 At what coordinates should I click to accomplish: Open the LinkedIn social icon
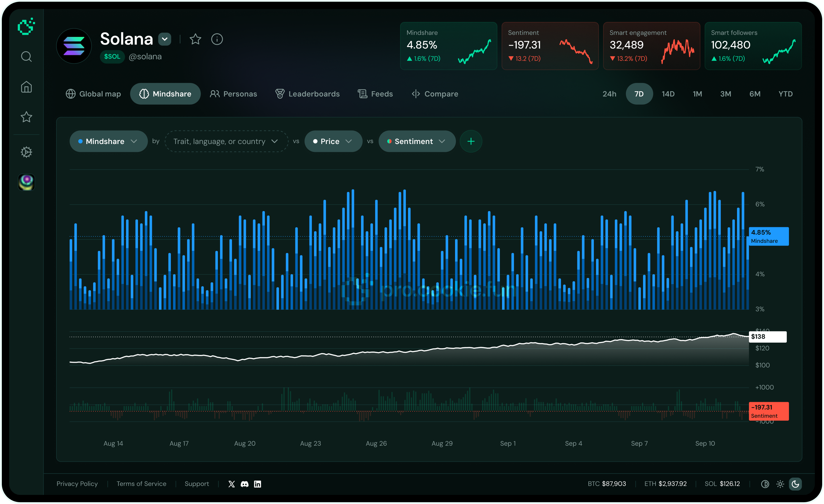(x=258, y=484)
